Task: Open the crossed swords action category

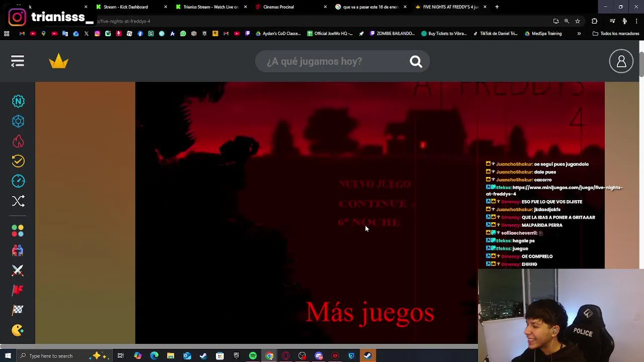Action: [18, 270]
